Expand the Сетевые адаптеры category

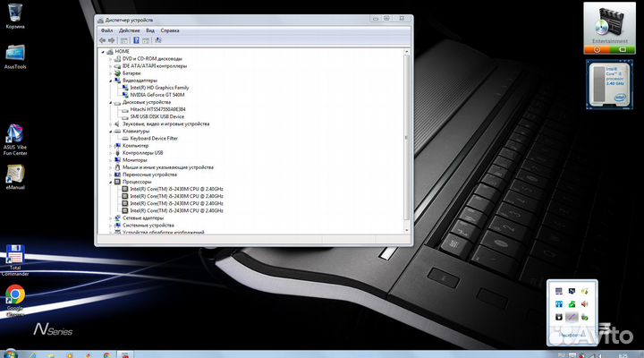[111, 218]
